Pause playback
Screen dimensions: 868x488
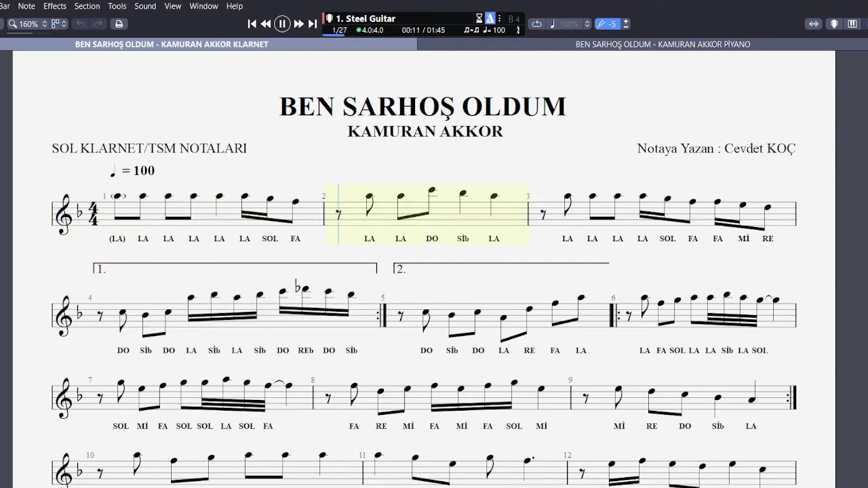tap(282, 24)
